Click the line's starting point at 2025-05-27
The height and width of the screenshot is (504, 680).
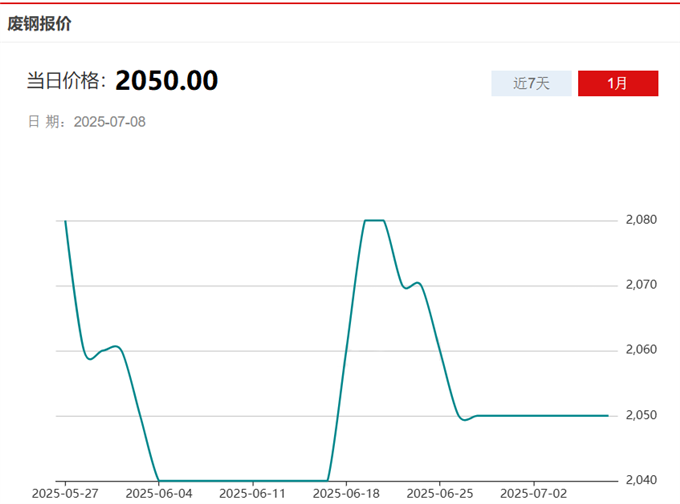[66, 221]
